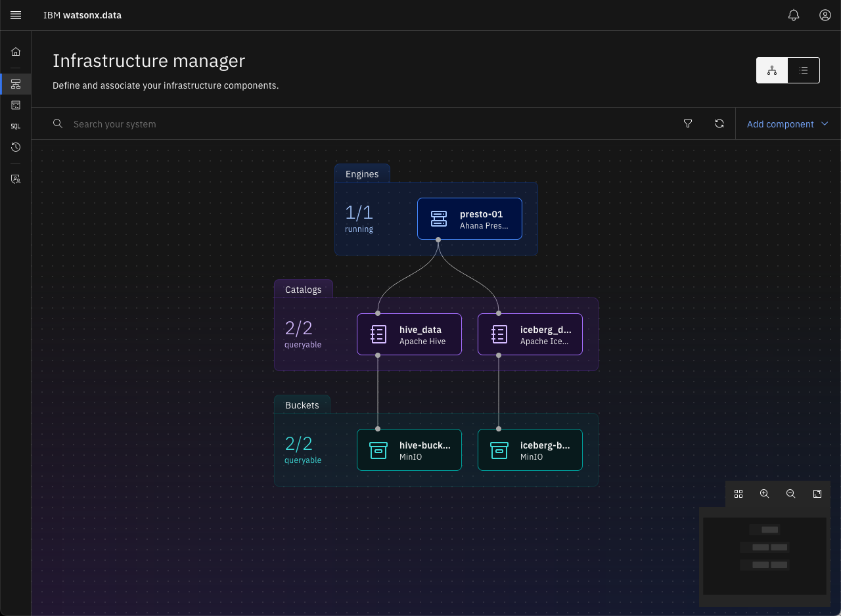Open Access control sidebar icon
Screen dimensions: 841x616
(16, 179)
